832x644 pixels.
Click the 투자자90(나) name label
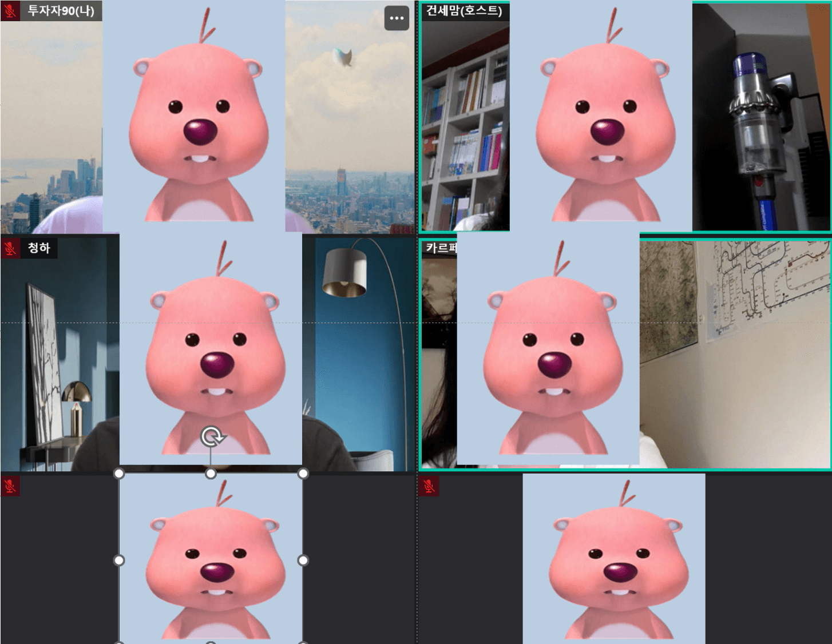(x=61, y=11)
